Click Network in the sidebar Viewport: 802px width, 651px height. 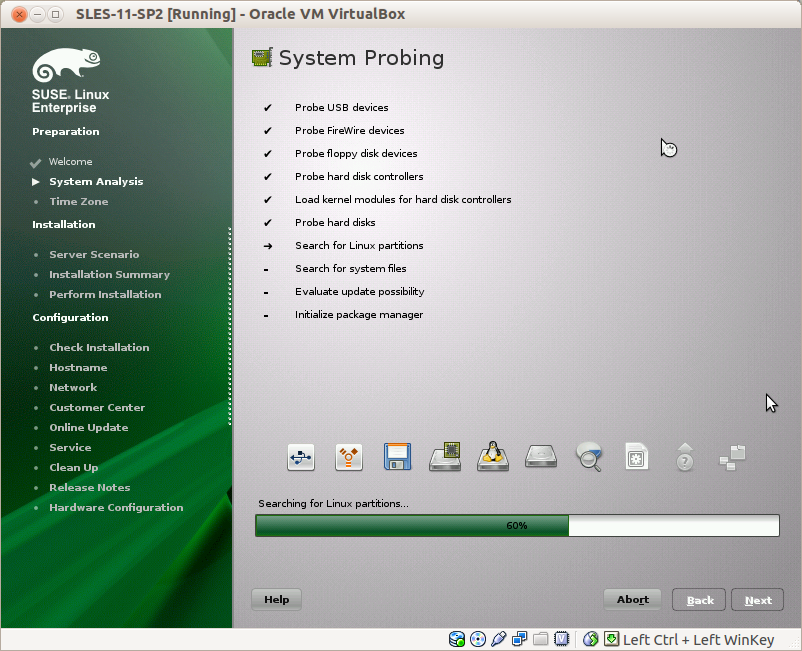[73, 388]
